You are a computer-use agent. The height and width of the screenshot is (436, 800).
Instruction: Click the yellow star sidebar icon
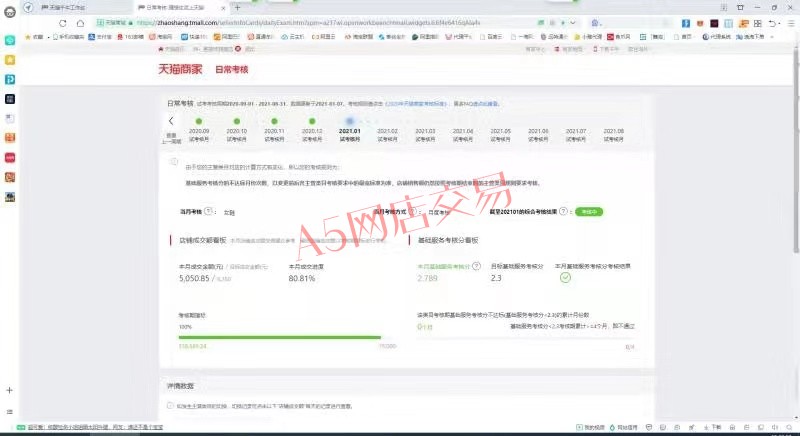pos(10,60)
